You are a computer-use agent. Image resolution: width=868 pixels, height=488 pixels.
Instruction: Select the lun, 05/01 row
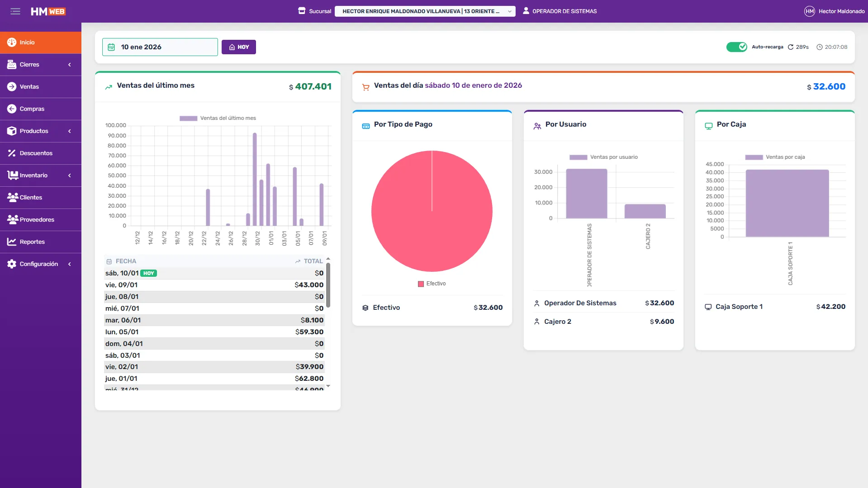pos(214,332)
